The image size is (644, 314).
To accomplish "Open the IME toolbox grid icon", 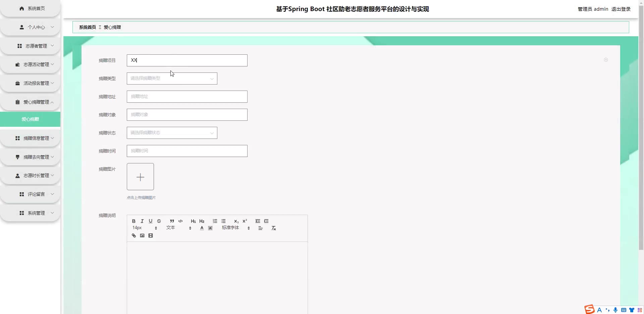I will coord(640,310).
